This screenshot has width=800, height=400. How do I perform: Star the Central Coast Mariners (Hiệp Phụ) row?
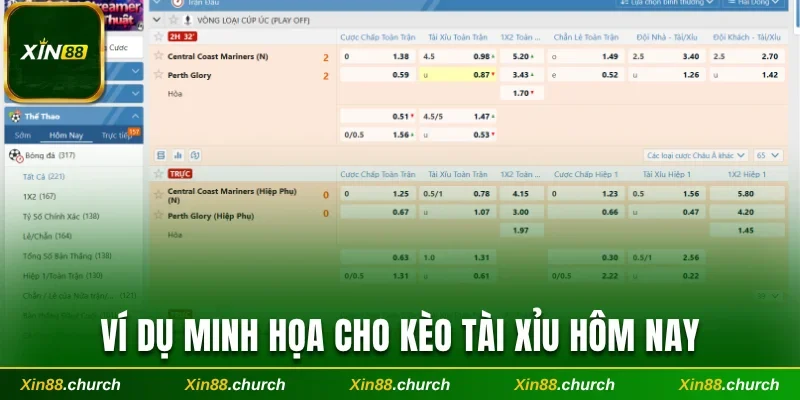click(x=158, y=192)
